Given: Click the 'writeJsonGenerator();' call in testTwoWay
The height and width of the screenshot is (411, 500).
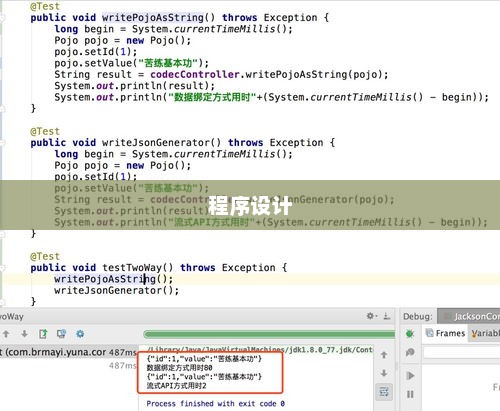Looking at the screenshot, I should click(x=117, y=290).
